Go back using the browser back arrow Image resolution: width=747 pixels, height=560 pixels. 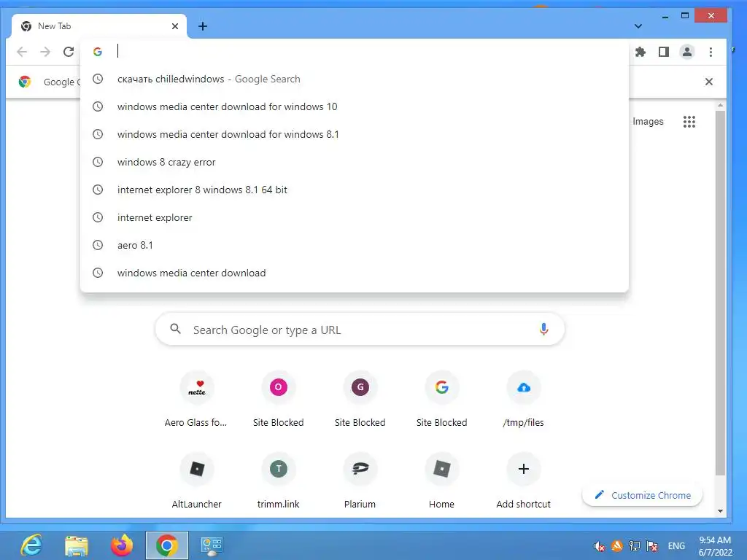(22, 52)
